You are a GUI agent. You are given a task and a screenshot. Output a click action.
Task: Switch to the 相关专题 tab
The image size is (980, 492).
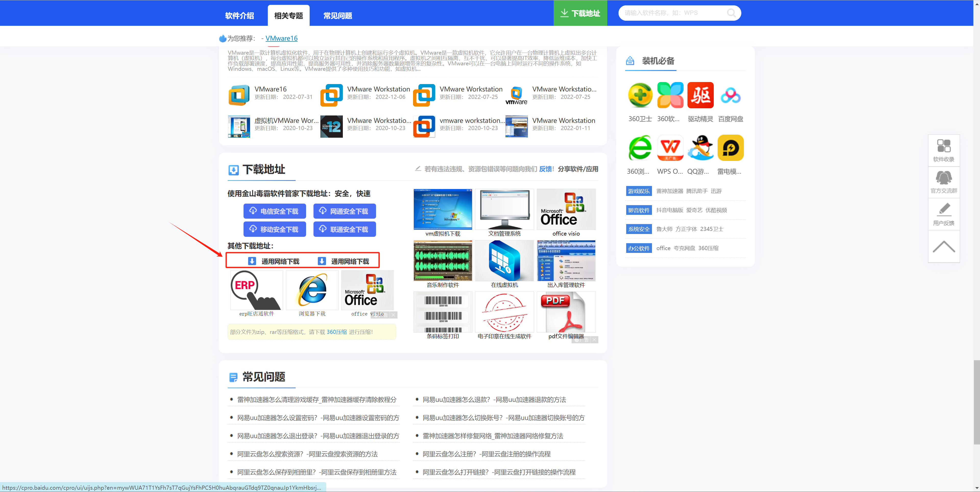288,16
